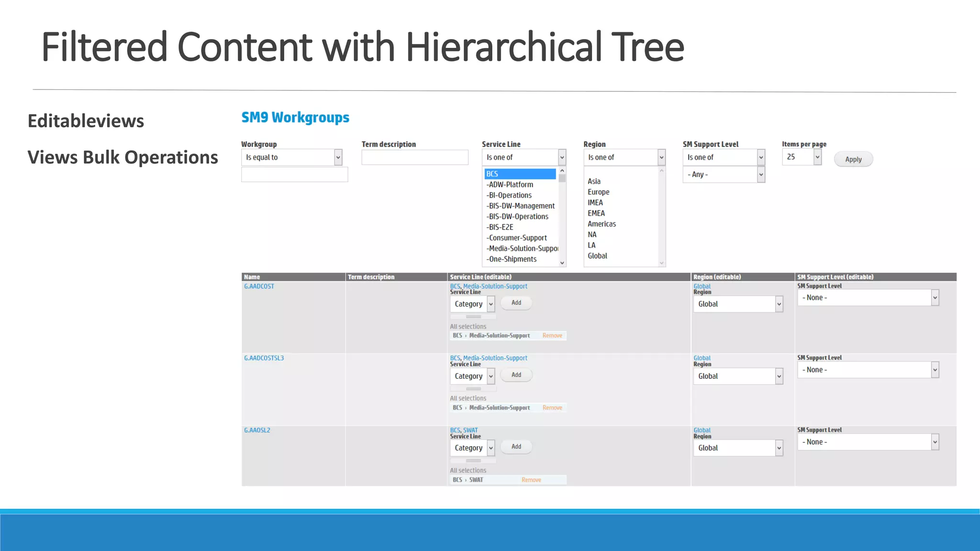Viewport: 980px width, 551px height.
Task: Select -BIS-DW-Operations in Service Line list
Action: (x=517, y=216)
